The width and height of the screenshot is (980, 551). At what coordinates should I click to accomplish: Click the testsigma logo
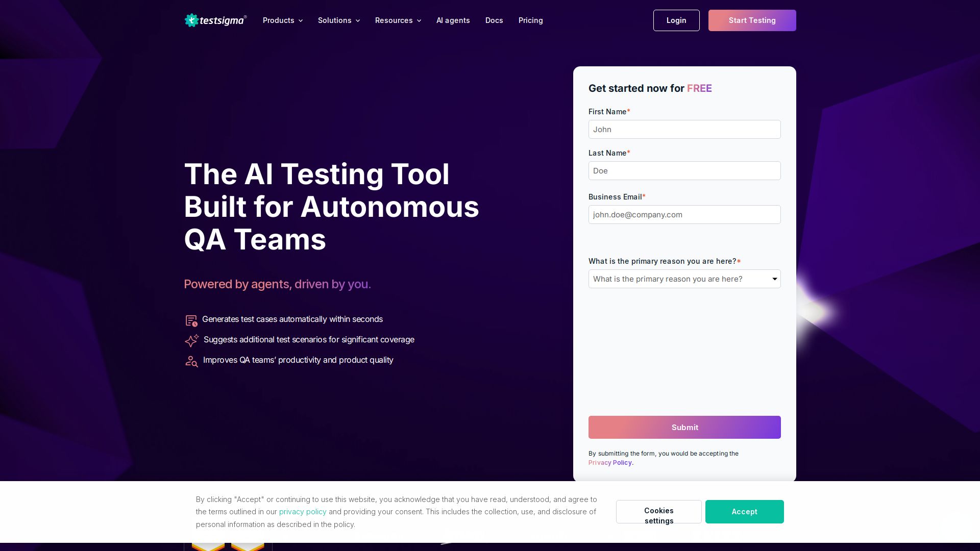tap(215, 20)
